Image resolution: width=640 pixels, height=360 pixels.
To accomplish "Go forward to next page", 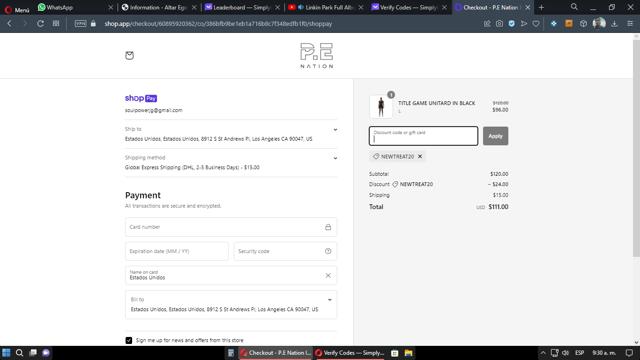I will (x=24, y=24).
